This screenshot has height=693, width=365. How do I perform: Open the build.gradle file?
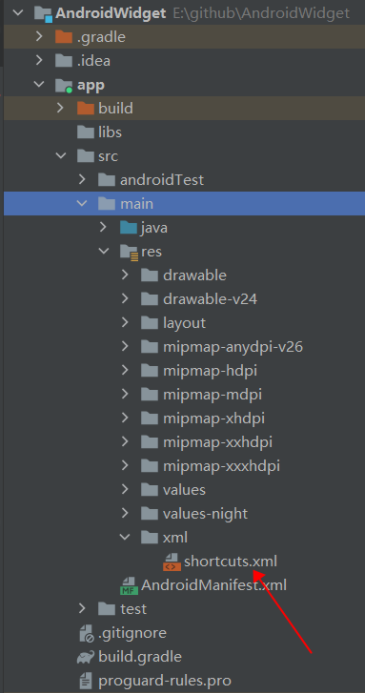(140, 657)
